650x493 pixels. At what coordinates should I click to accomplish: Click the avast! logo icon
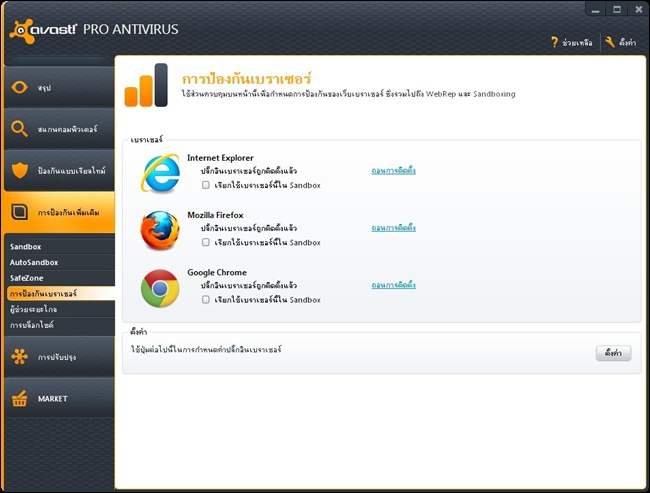click(x=22, y=32)
